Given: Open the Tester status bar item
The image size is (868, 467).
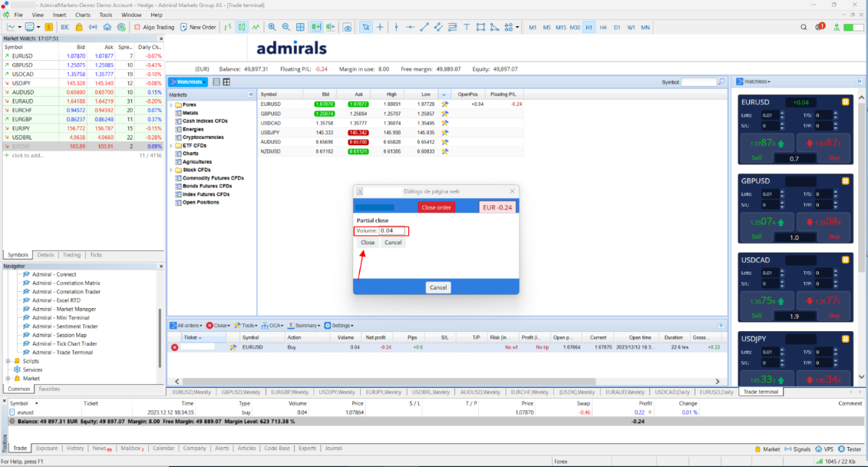Looking at the screenshot, I should (x=850, y=449).
